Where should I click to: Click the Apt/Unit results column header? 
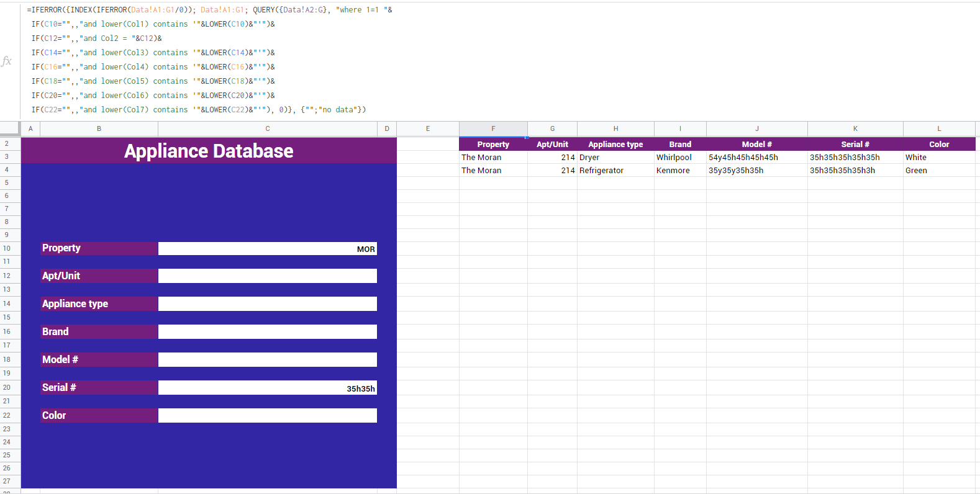pos(552,144)
